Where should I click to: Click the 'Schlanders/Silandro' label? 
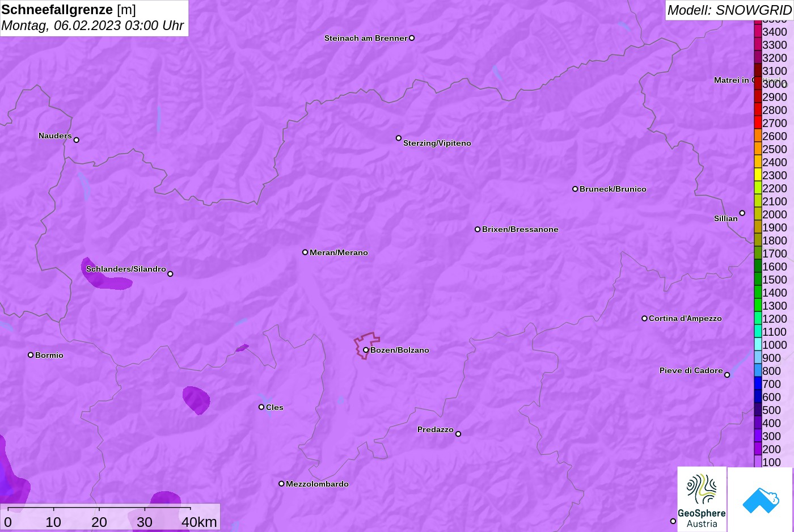coord(126,269)
